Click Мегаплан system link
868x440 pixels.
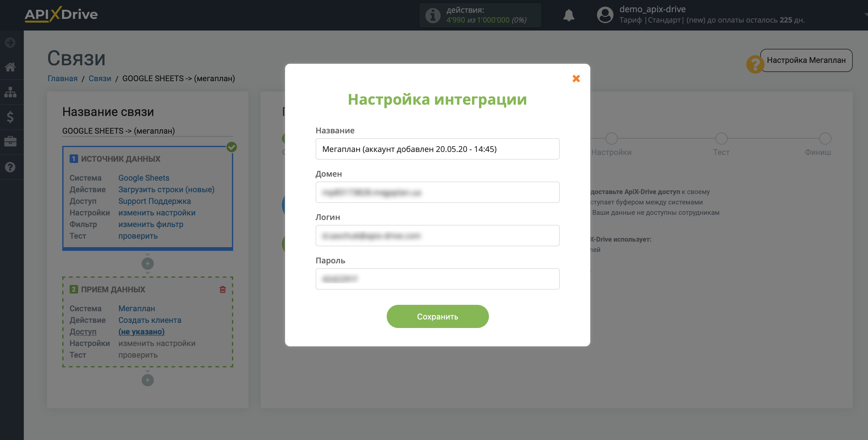(x=136, y=308)
